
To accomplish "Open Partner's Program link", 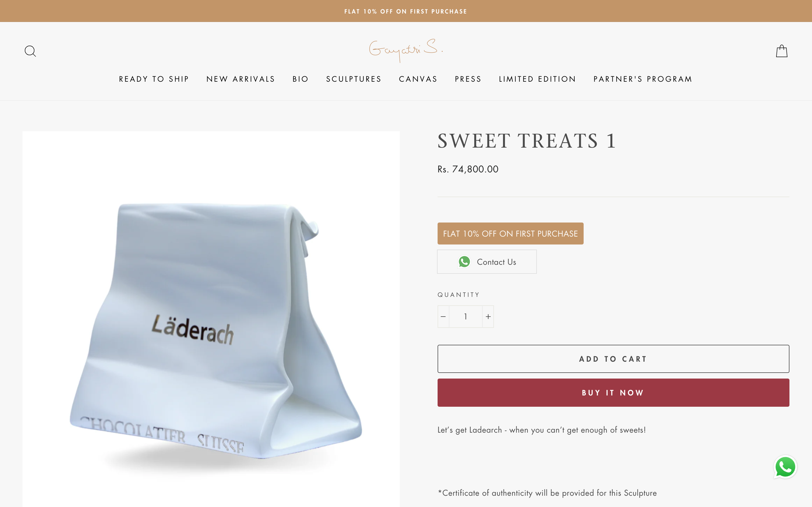I will [x=643, y=79].
